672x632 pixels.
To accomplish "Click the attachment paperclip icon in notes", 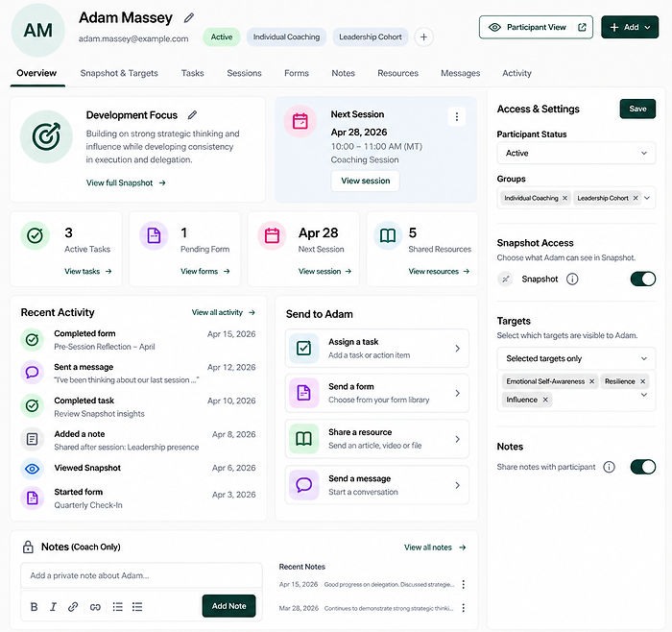I will point(73,607).
